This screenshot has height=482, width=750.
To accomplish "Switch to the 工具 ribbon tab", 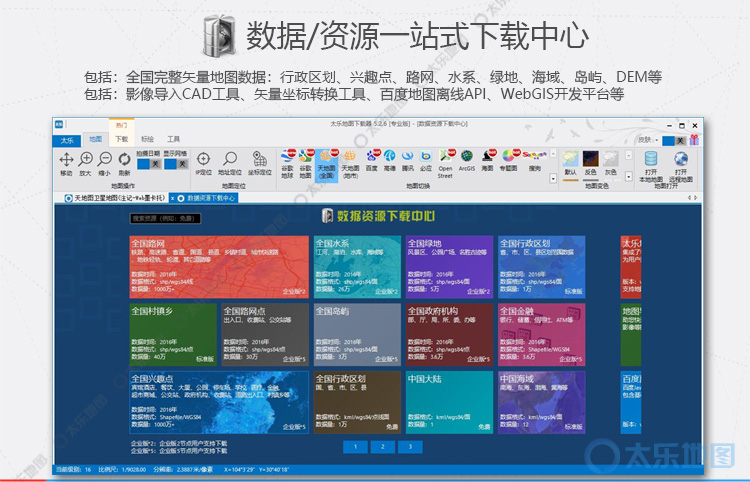I will 173,139.
